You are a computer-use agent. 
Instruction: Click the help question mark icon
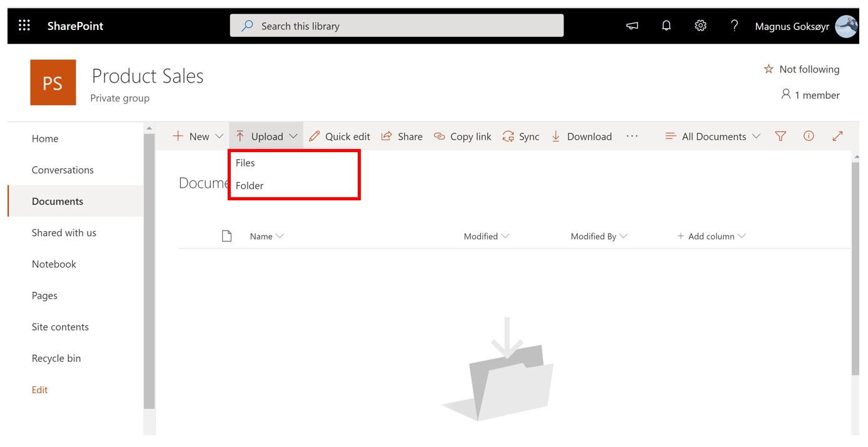coord(734,26)
